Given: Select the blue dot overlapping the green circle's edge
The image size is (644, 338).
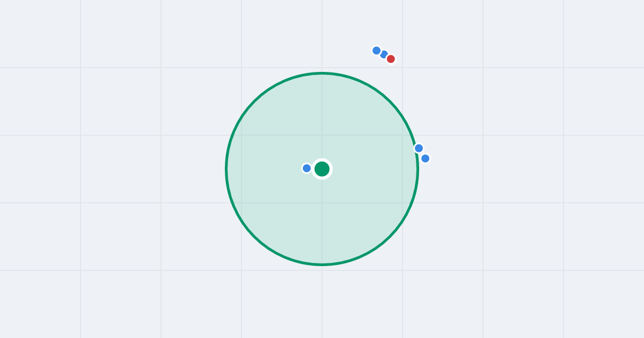Looking at the screenshot, I should click(x=419, y=148).
